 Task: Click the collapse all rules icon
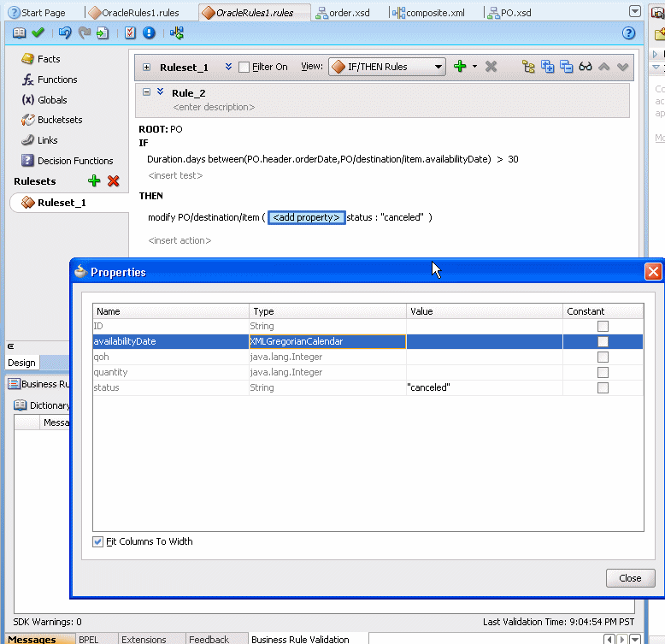click(566, 67)
